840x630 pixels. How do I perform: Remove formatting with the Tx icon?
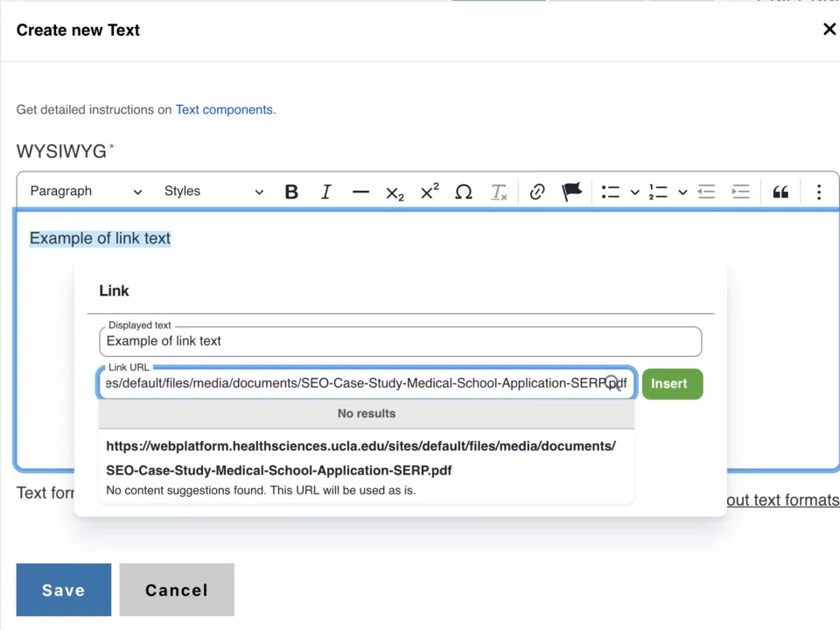pyautogui.click(x=498, y=192)
